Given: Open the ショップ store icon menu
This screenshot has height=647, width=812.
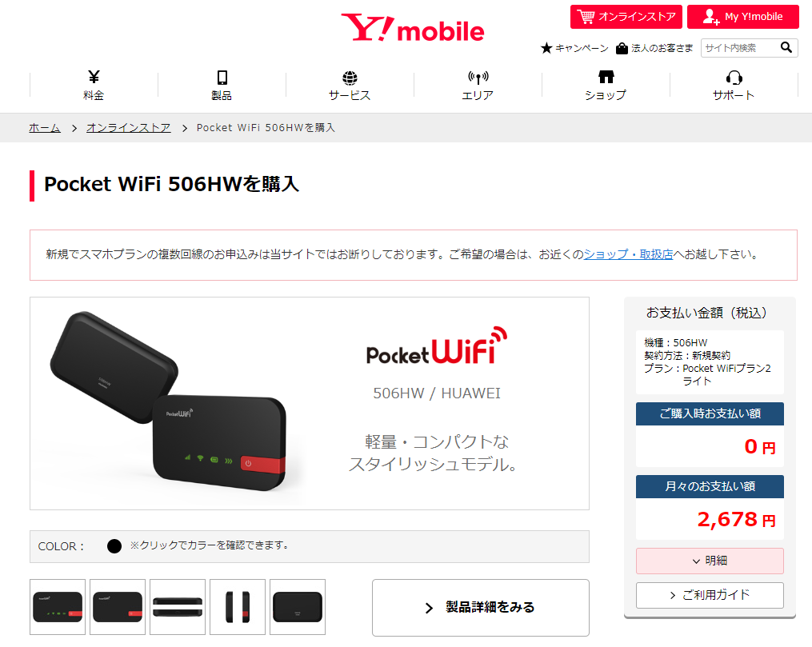Looking at the screenshot, I should 606,85.
